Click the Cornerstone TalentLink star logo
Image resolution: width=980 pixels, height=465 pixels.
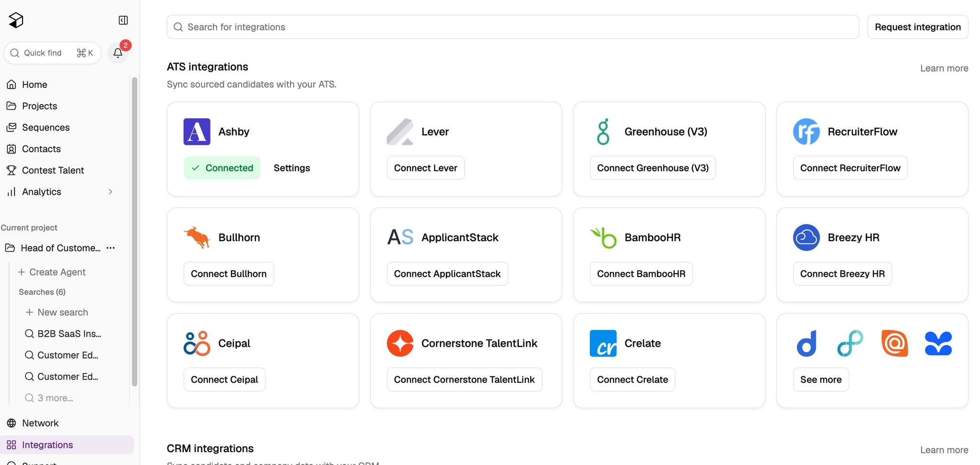pyautogui.click(x=400, y=343)
